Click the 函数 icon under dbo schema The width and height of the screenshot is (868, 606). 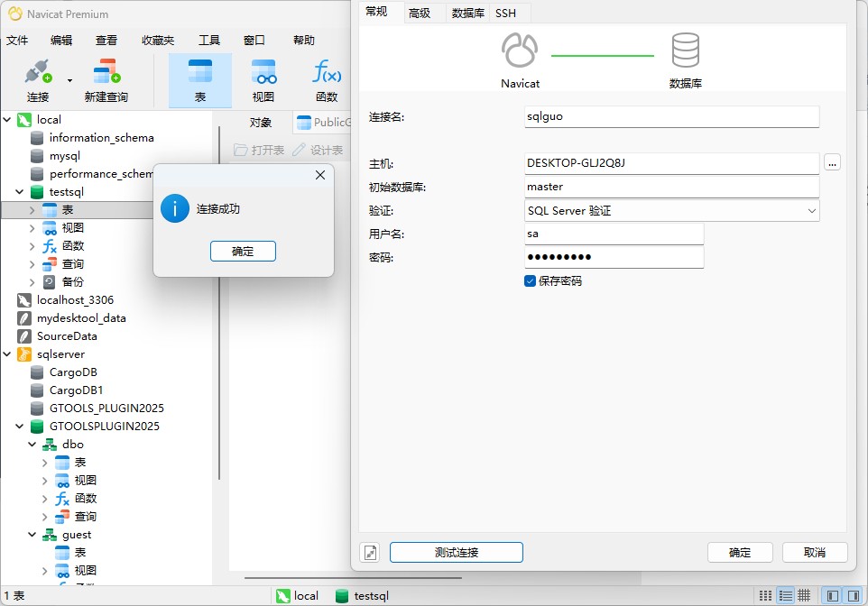point(62,498)
